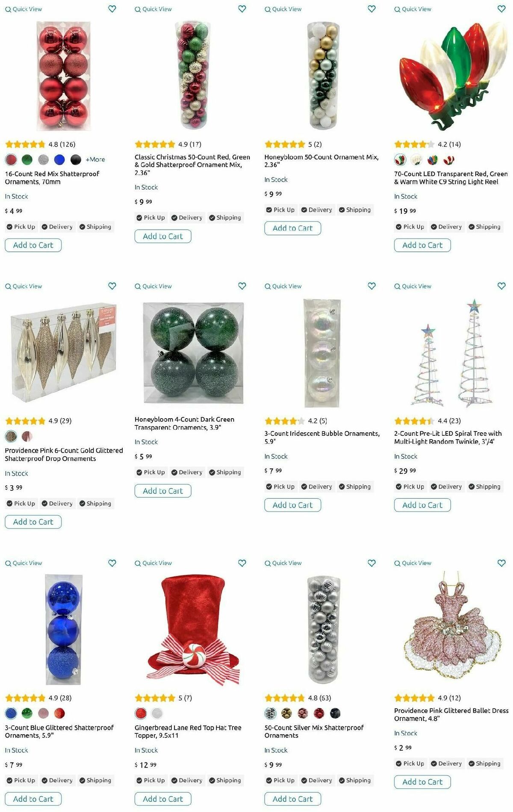The height and width of the screenshot is (812, 513).
Task: Favorite the Ballet Dress Ornament heart icon
Action: (501, 563)
